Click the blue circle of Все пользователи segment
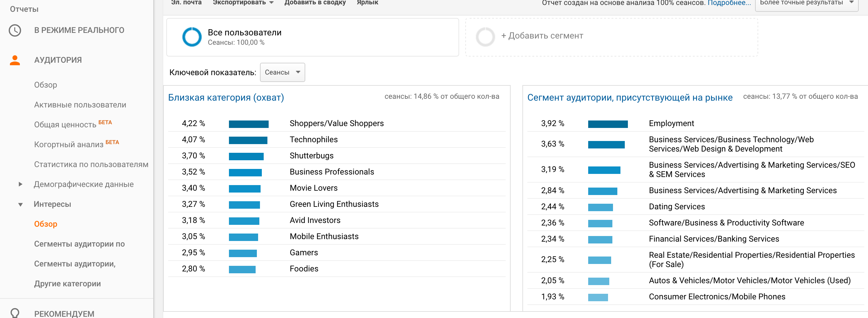This screenshot has height=318, width=868. click(192, 37)
